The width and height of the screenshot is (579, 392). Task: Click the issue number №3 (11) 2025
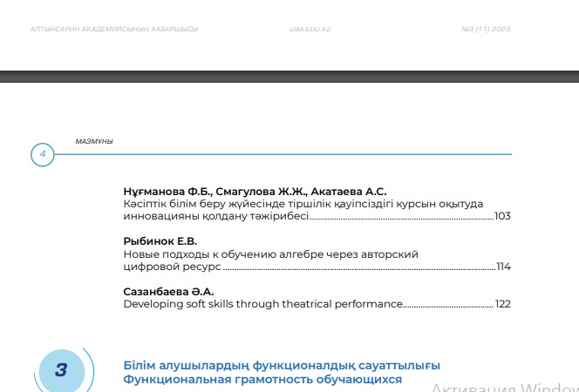point(486,29)
